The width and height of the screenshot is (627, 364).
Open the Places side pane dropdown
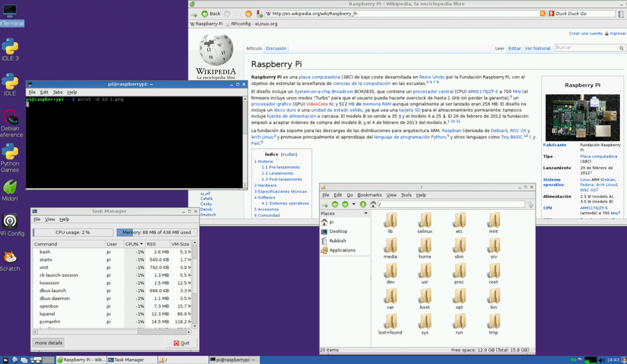pos(365,214)
